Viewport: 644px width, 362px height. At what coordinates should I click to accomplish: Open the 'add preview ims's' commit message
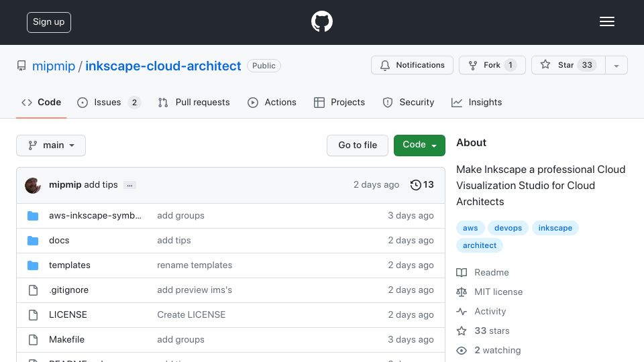pyautogui.click(x=195, y=290)
